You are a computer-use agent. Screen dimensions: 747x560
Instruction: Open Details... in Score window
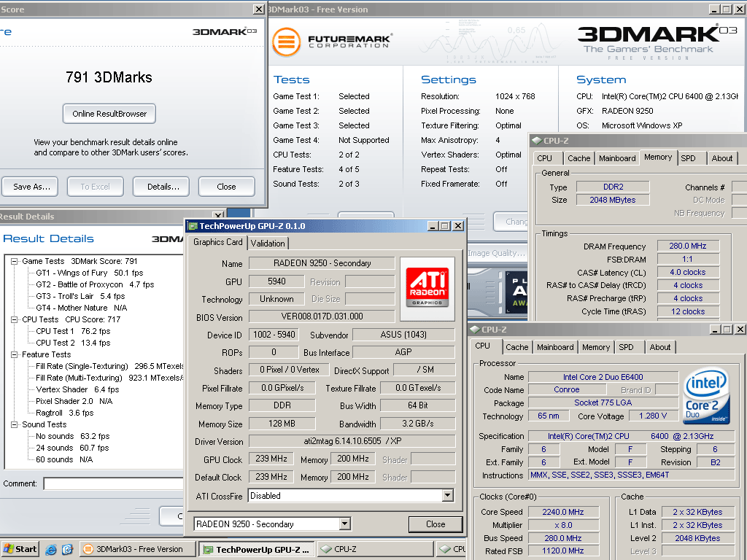click(x=161, y=187)
